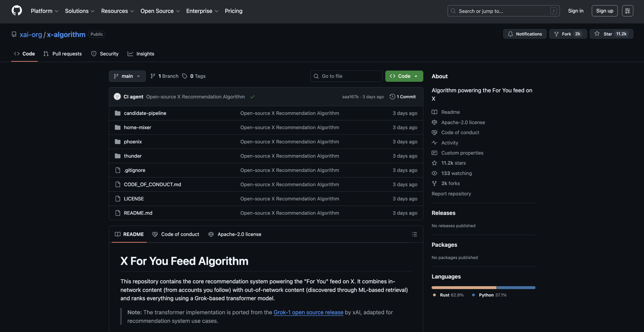Open the candidate-pipeline folder
This screenshot has height=332, width=644.
coord(145,113)
